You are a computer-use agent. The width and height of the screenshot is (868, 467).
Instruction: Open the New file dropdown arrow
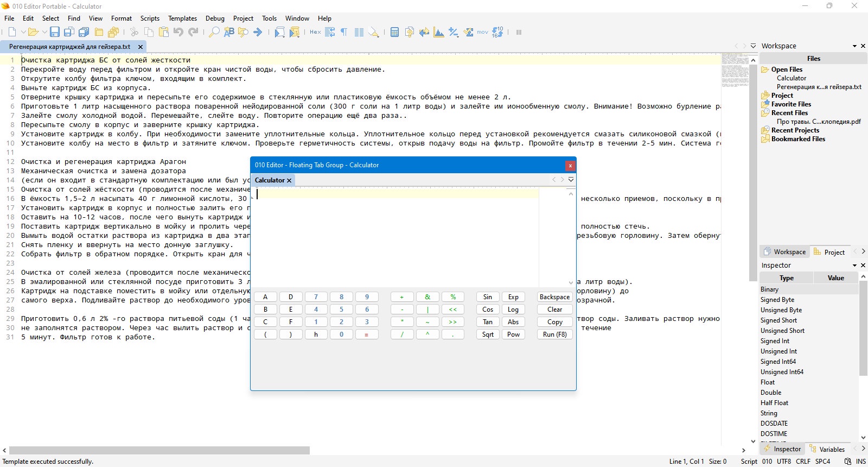click(23, 32)
